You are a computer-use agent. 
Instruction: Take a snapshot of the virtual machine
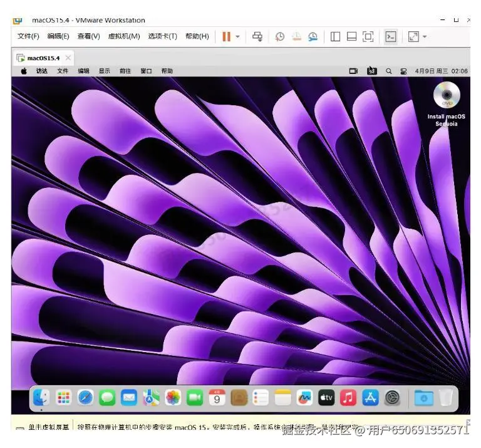click(279, 36)
